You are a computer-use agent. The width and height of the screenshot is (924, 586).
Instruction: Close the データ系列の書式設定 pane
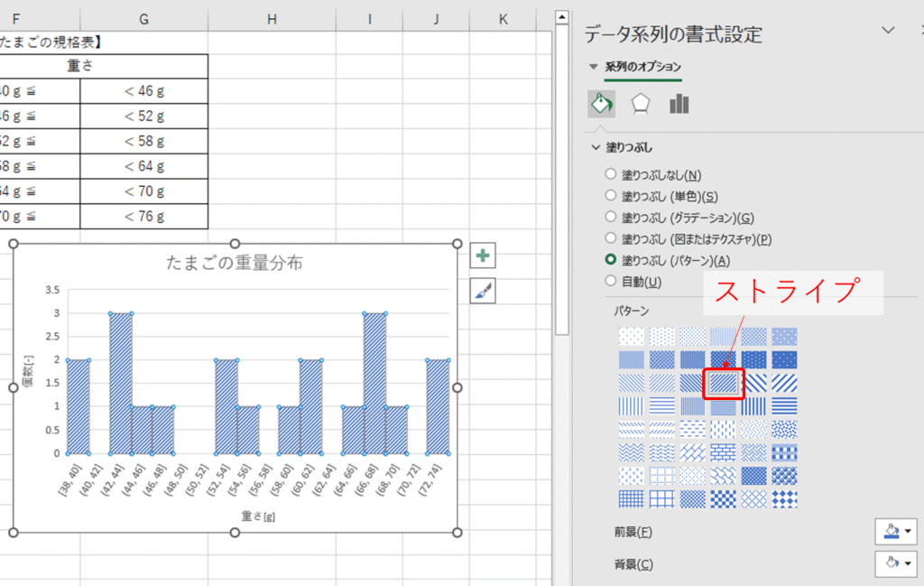click(919, 31)
